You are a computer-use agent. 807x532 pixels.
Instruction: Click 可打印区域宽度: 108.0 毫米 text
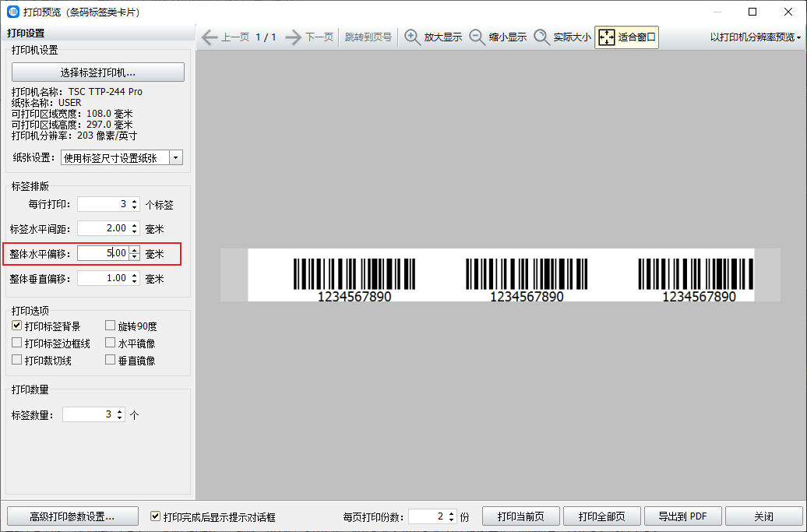pos(72,114)
